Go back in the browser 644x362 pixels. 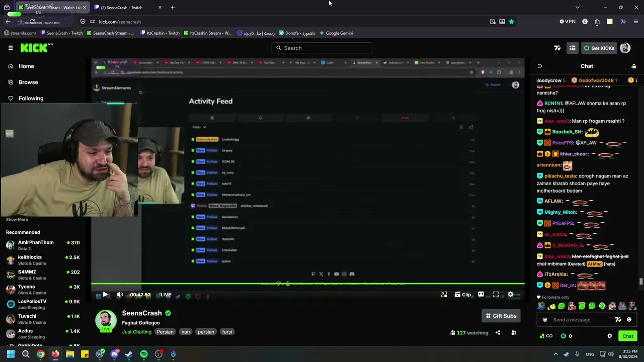[8, 22]
